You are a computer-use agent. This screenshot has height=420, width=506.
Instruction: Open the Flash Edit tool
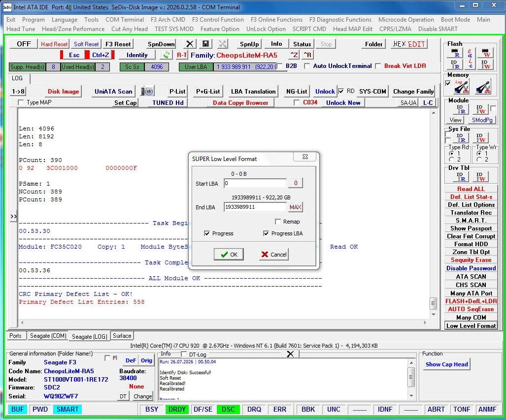tap(470, 59)
